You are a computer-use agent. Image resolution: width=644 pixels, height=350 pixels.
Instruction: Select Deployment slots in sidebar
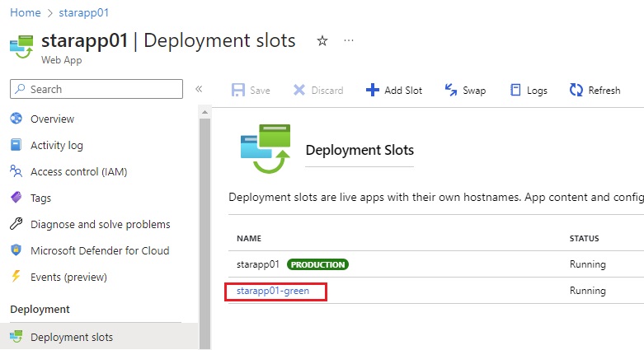coord(72,338)
